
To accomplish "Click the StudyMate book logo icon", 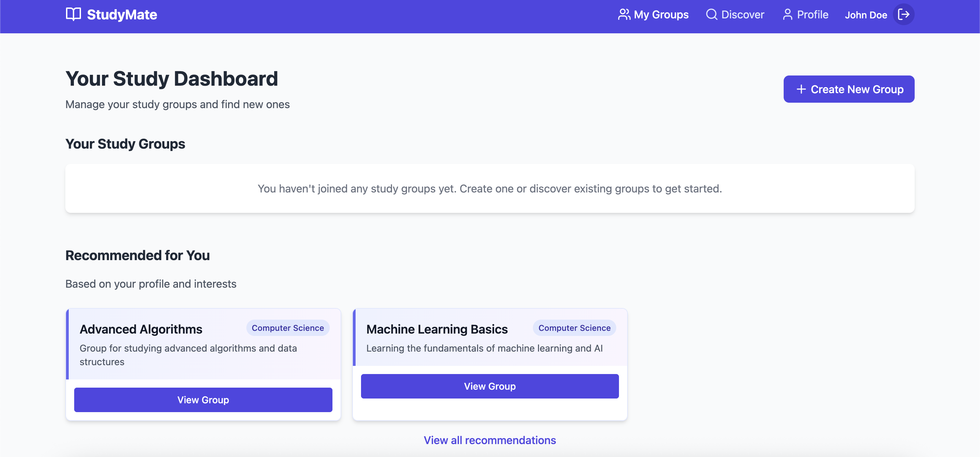I will [x=73, y=14].
